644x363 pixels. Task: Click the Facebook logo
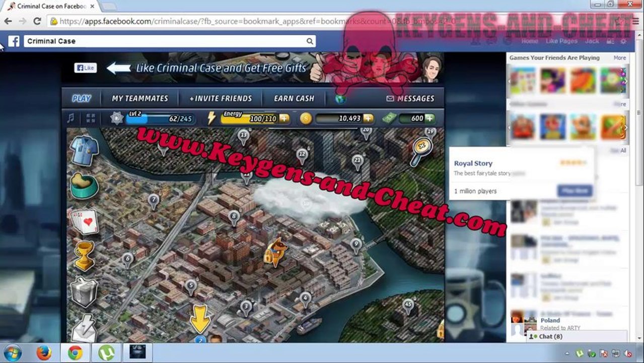(x=14, y=41)
